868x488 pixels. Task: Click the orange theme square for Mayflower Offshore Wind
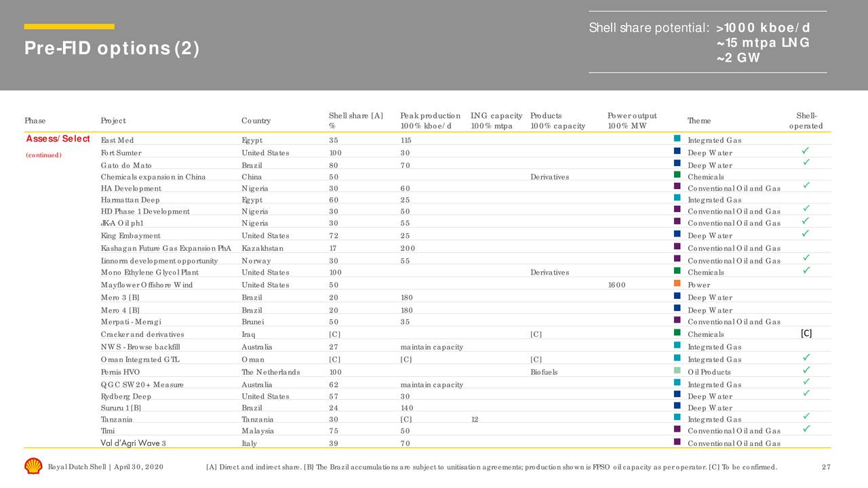click(677, 283)
